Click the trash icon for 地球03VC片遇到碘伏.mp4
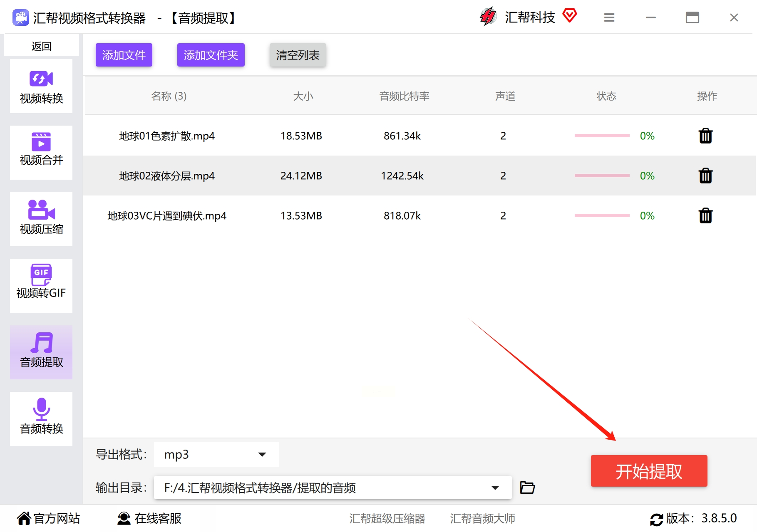The image size is (757, 532). (x=705, y=215)
